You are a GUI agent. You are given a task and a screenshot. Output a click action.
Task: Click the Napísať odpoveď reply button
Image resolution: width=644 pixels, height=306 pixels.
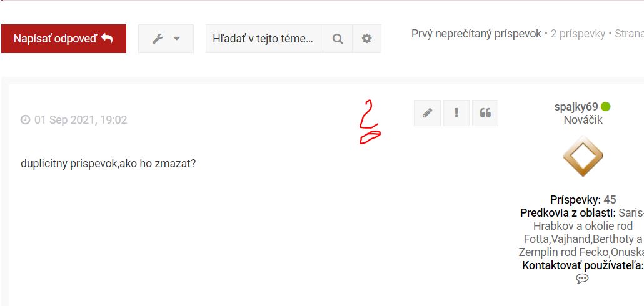click(64, 39)
